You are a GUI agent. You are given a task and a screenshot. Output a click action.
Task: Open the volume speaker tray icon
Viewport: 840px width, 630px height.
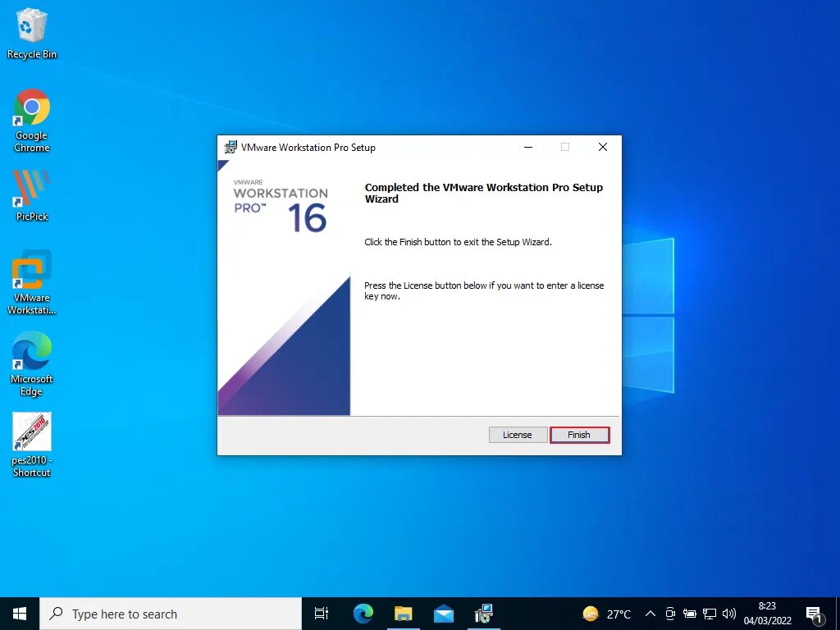729,614
